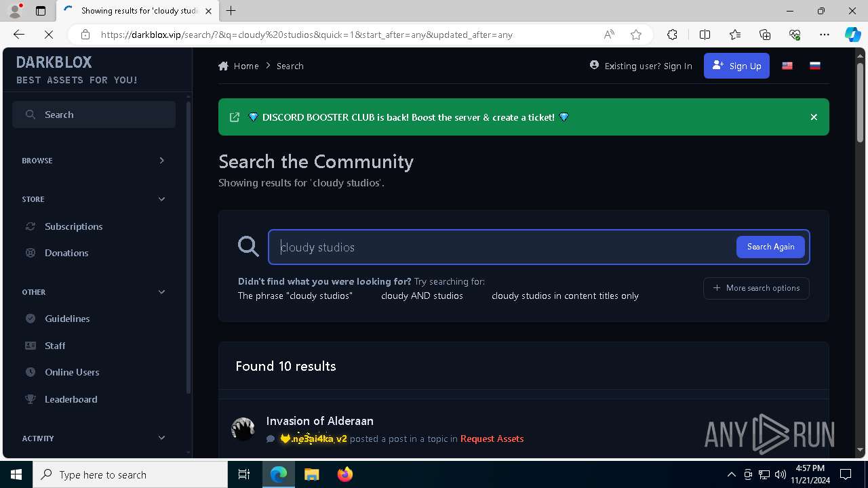This screenshot has width=868, height=488.
Task: Open Task View on taskbar
Action: (244, 474)
